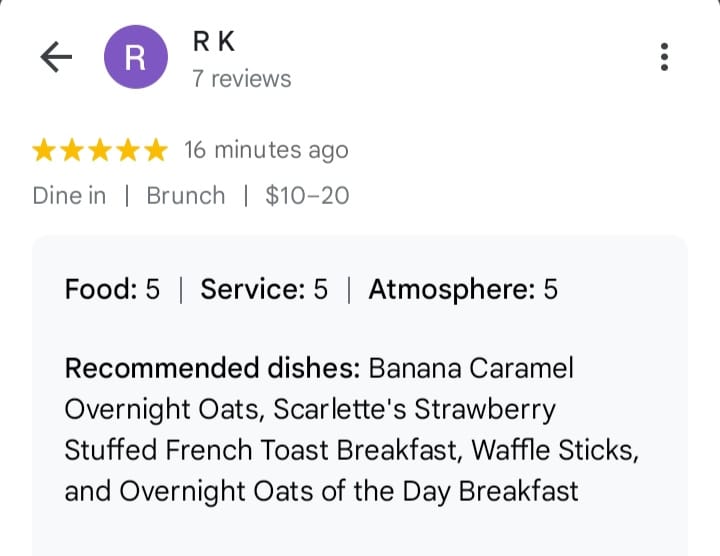Click the 16 minutes ago timestamp
Viewport: 720px width, 556px height.
266,151
